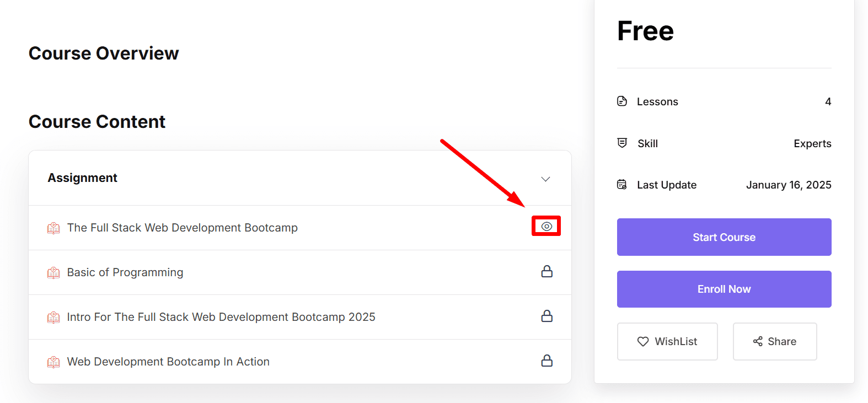Click the heart icon on WishList button
The width and height of the screenshot is (868, 403).
[643, 341]
